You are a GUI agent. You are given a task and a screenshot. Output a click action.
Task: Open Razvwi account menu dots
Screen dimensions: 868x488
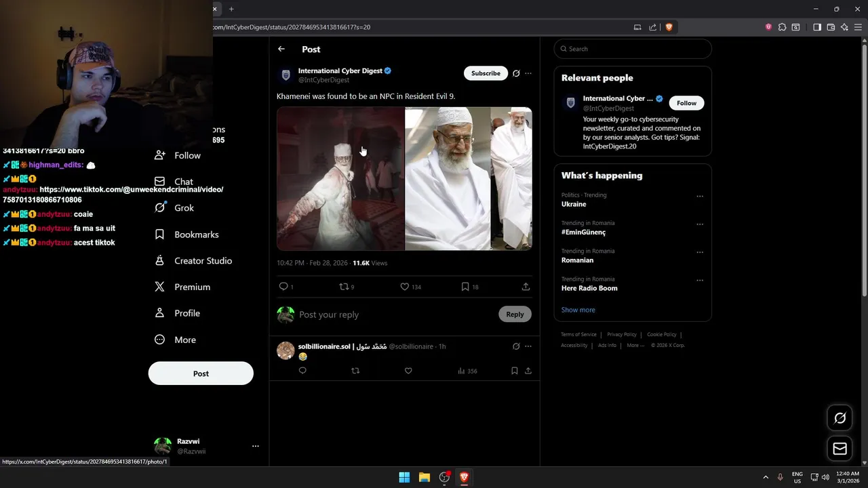[256, 446]
